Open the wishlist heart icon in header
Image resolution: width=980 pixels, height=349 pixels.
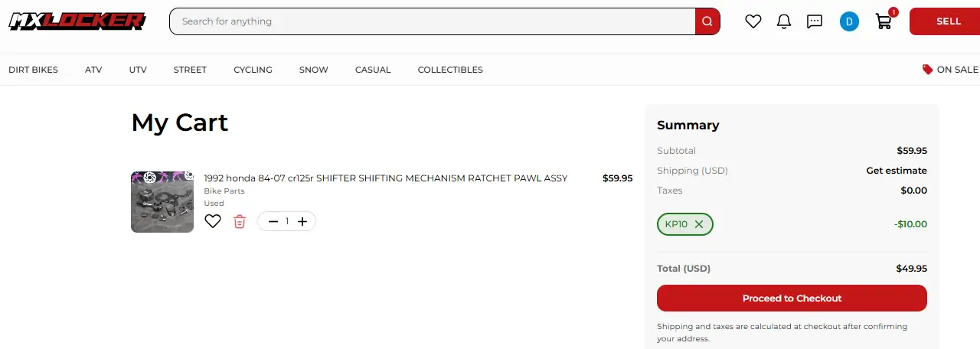click(753, 21)
